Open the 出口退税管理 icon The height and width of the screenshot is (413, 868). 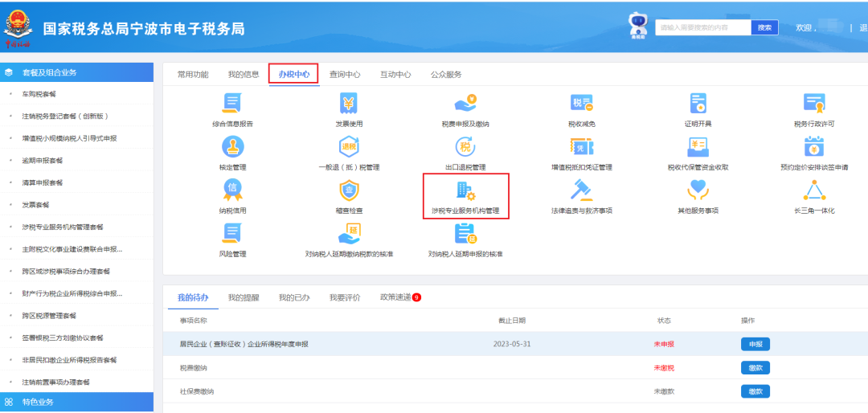(x=465, y=147)
